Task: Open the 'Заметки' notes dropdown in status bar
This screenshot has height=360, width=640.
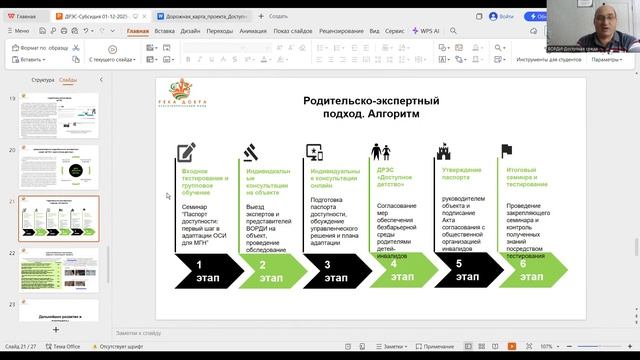Action: coord(392,346)
